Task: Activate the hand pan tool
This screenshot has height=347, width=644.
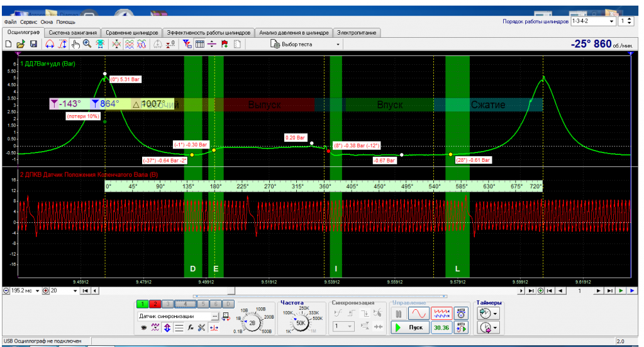Action: [x=75, y=44]
